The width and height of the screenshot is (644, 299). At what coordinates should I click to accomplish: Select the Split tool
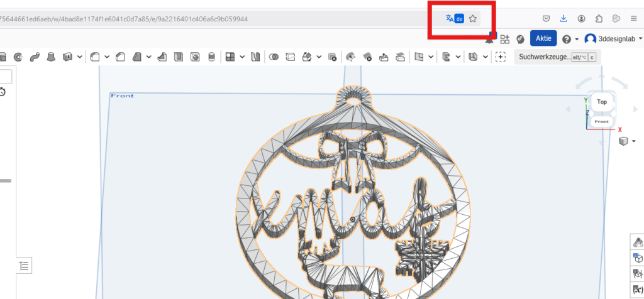click(291, 57)
